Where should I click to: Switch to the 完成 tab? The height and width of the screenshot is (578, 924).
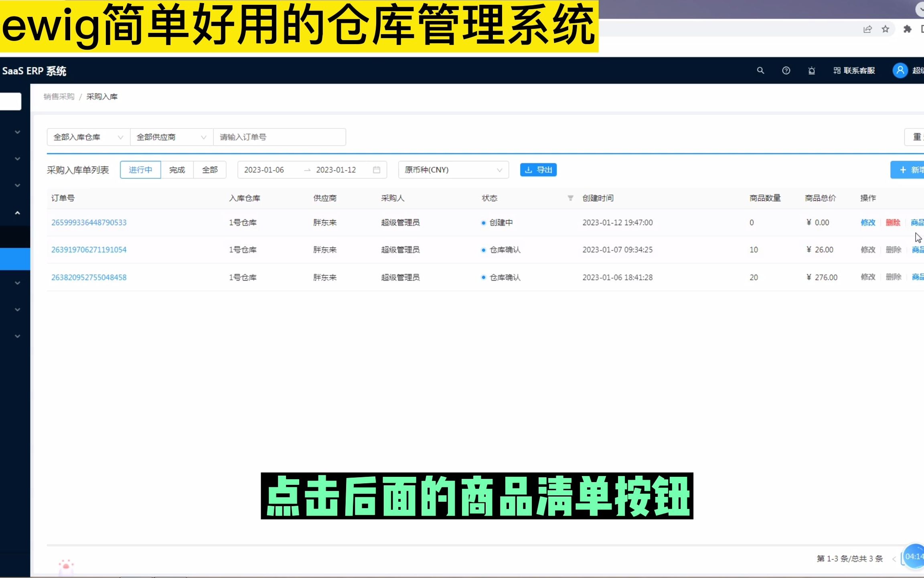coord(176,170)
